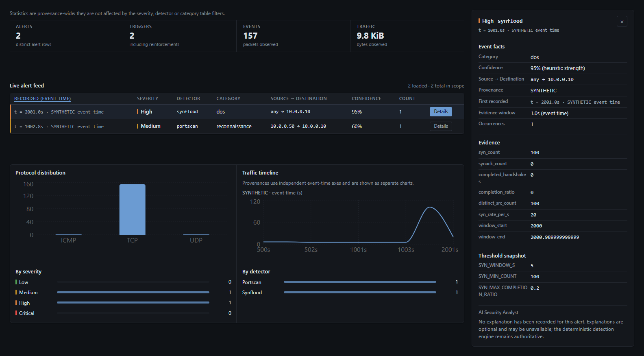Click the Critical severity row label
644x356 pixels.
[x=26, y=313]
